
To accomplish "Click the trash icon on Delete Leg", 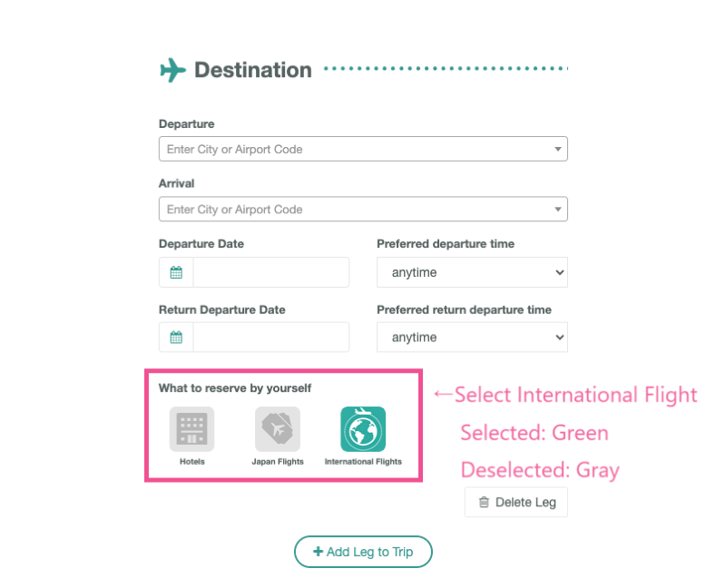I will (x=484, y=503).
